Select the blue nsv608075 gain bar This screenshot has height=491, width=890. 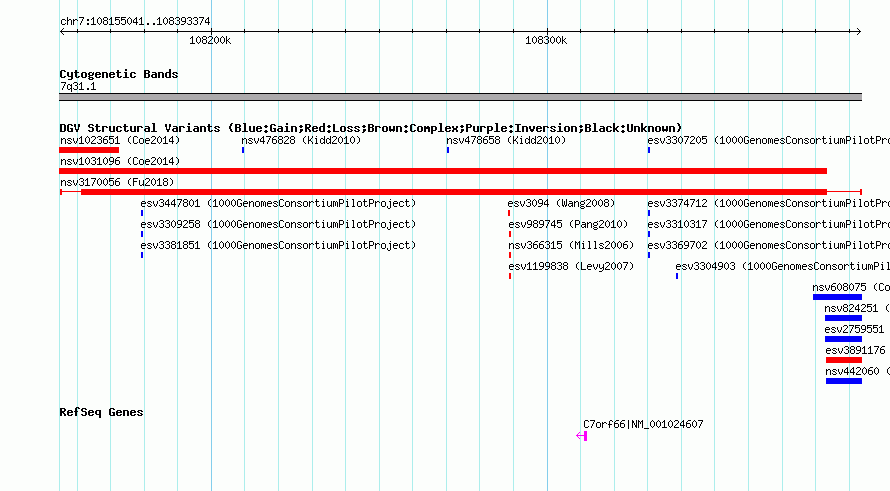pos(837,297)
